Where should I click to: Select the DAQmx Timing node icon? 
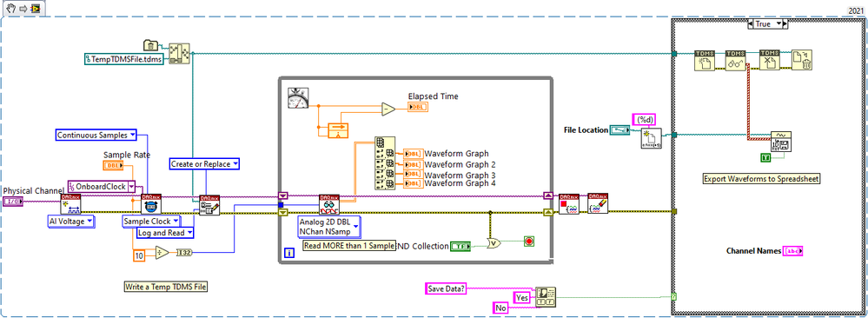point(152,204)
